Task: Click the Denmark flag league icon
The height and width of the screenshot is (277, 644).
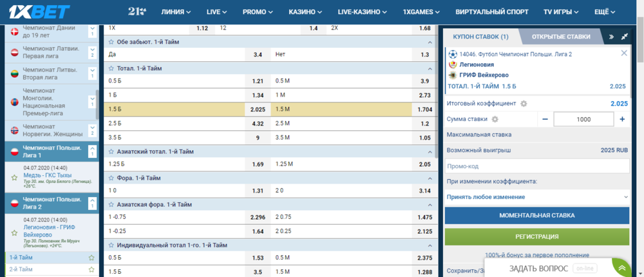Action: (x=15, y=32)
